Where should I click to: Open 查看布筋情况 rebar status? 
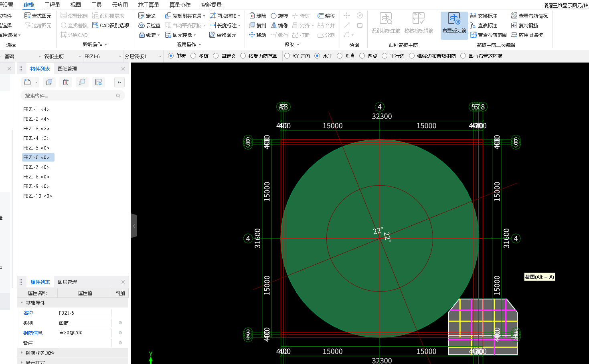[529, 16]
